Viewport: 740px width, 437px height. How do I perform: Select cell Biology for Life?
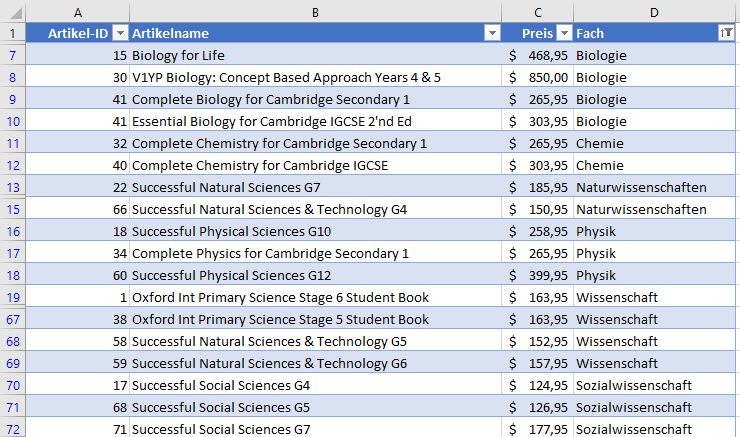[315, 55]
